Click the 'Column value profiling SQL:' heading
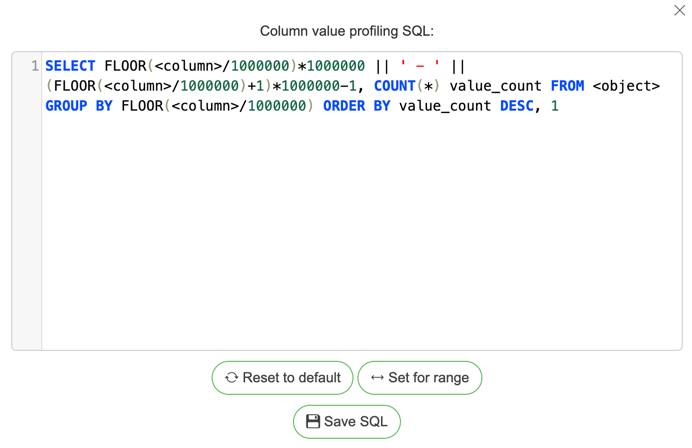 click(346, 31)
